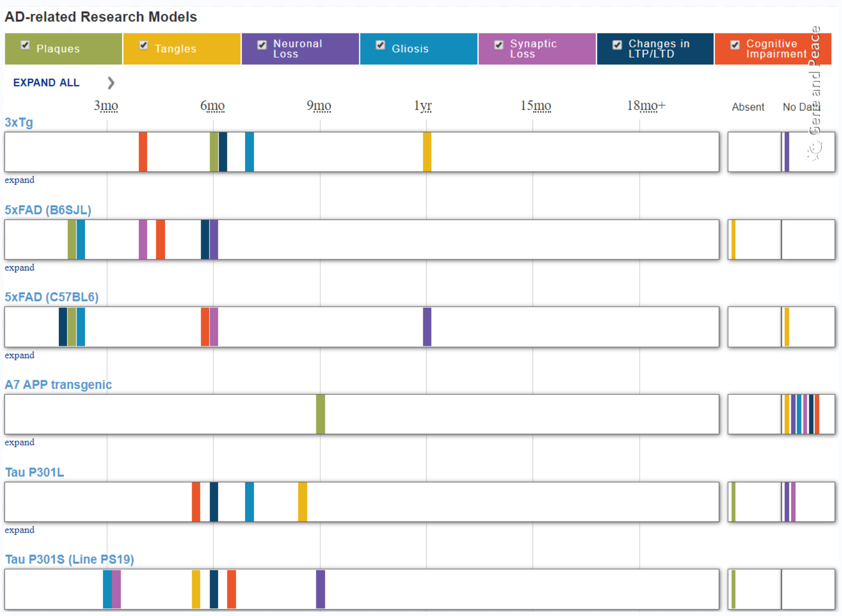
Task: Click Tau P301L light blue gliosis marker
Action: coord(249,502)
